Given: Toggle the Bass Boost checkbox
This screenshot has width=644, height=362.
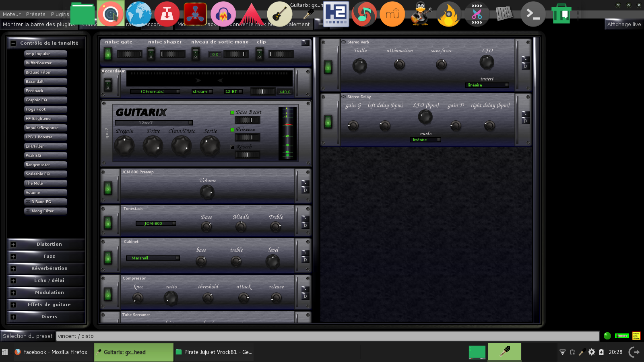Looking at the screenshot, I should click(232, 112).
